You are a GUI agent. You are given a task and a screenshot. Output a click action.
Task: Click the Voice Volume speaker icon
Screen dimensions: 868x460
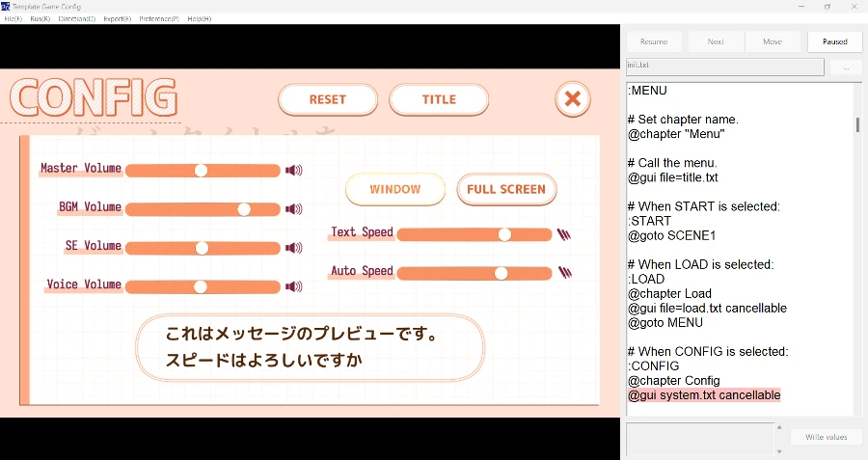(293, 286)
